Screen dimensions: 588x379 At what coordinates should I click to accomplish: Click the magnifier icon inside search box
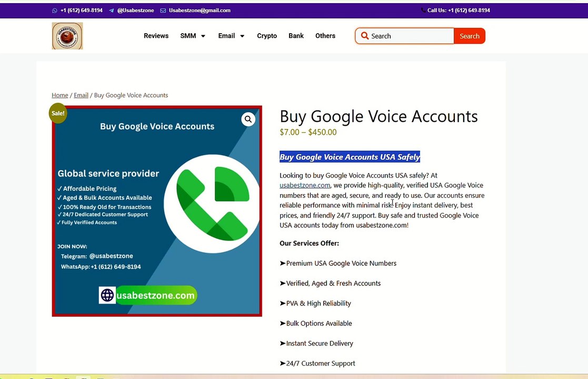coord(364,36)
